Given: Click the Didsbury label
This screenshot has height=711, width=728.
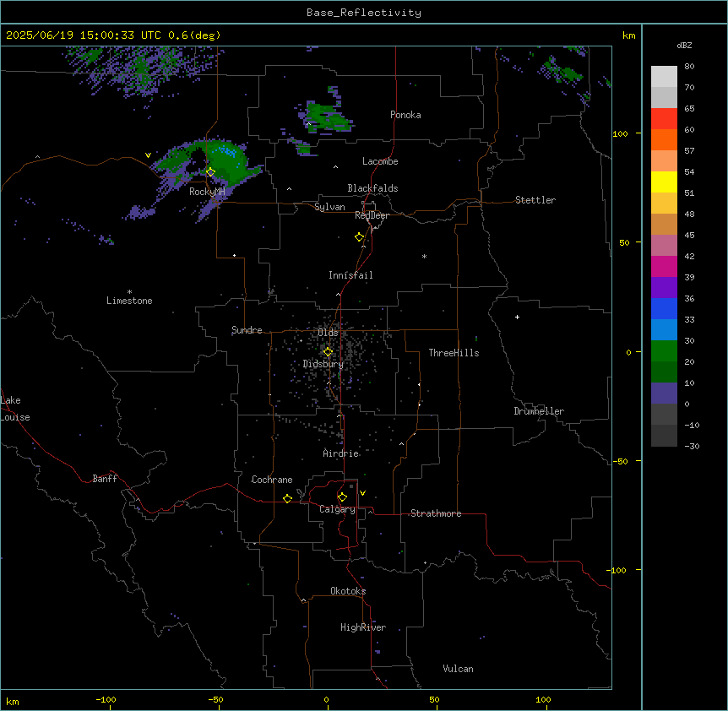Looking at the screenshot, I should 323,364.
